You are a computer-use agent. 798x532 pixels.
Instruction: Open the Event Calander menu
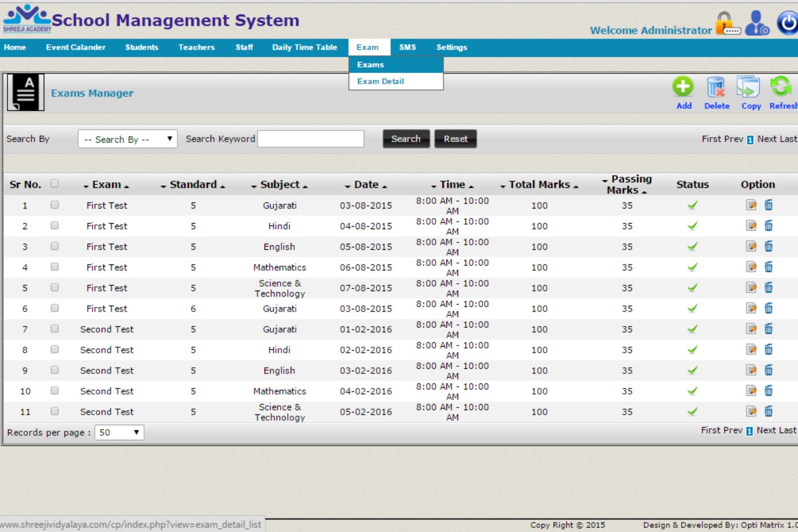pyautogui.click(x=76, y=47)
